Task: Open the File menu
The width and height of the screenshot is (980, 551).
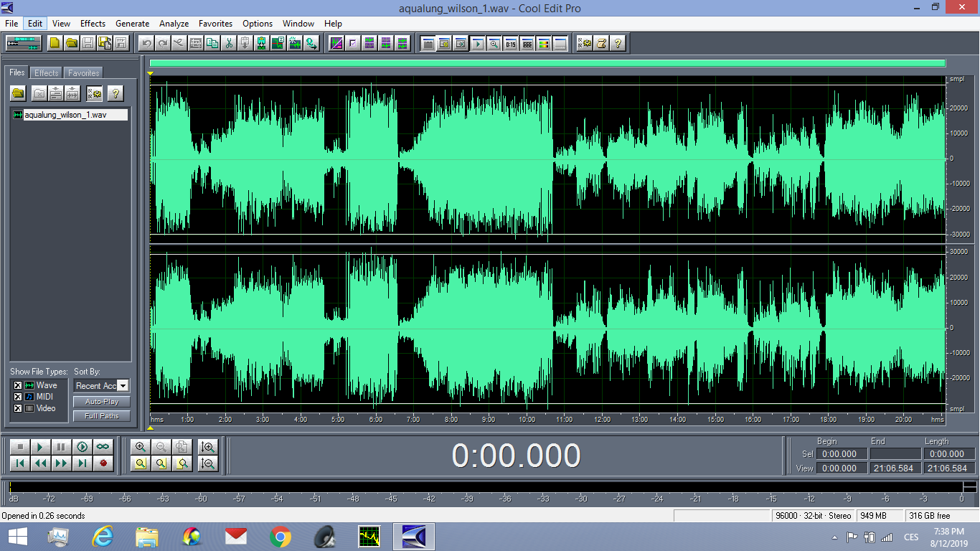Action: (11, 24)
